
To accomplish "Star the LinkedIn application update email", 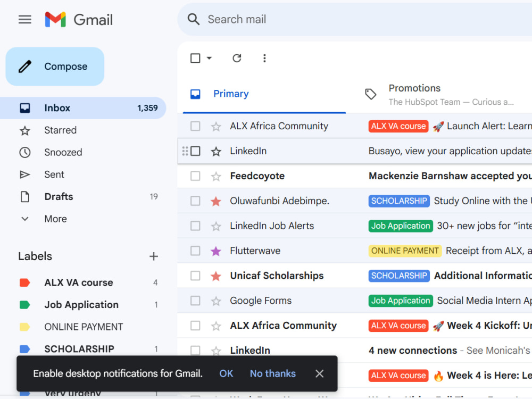I will pos(216,151).
